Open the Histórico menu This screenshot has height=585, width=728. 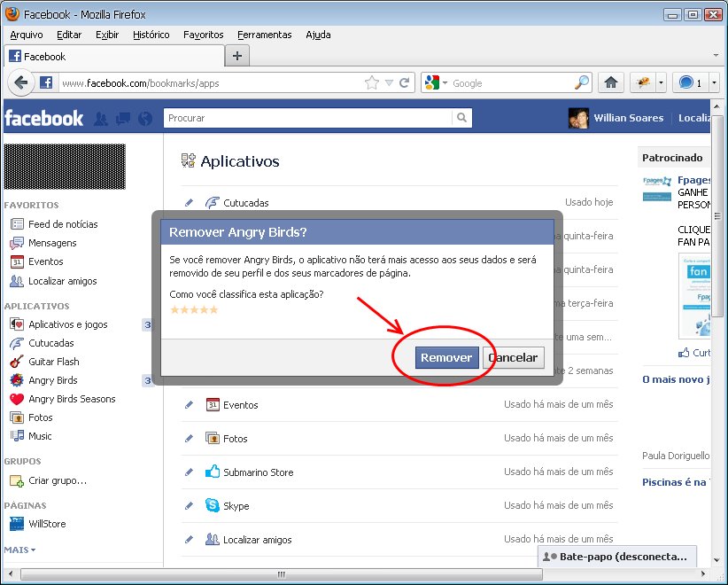(151, 35)
